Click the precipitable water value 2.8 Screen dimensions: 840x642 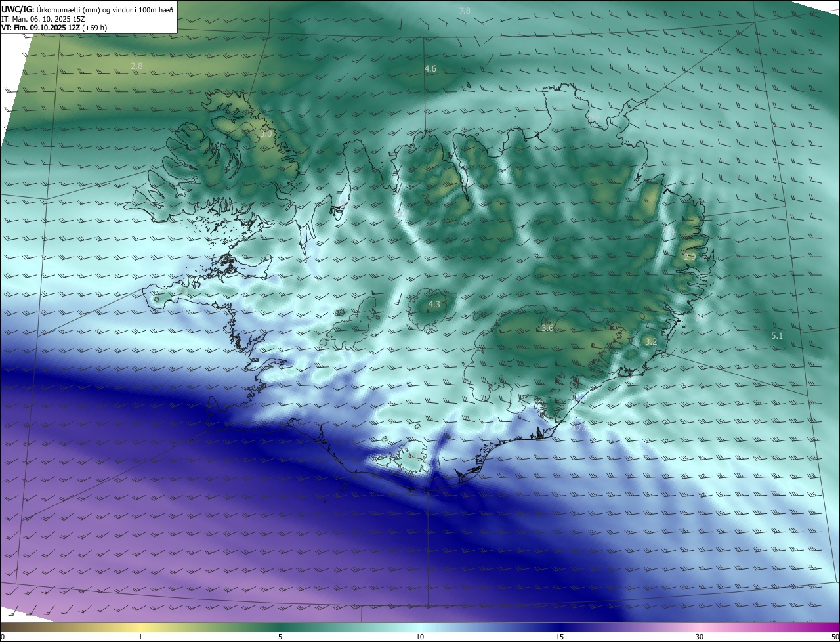coord(136,66)
